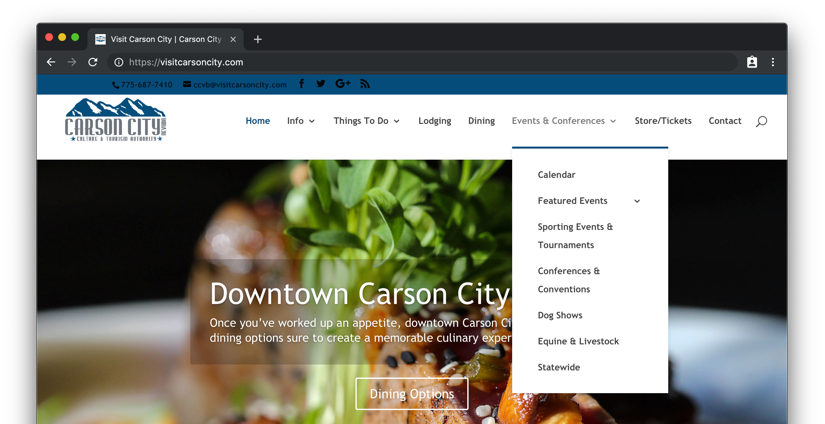
Task: Click the Events & Conferences nav label
Action: point(558,121)
